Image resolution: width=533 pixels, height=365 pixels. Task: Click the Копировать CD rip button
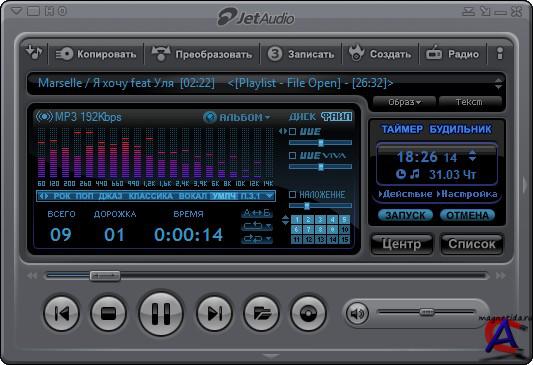pyautogui.click(x=96, y=54)
